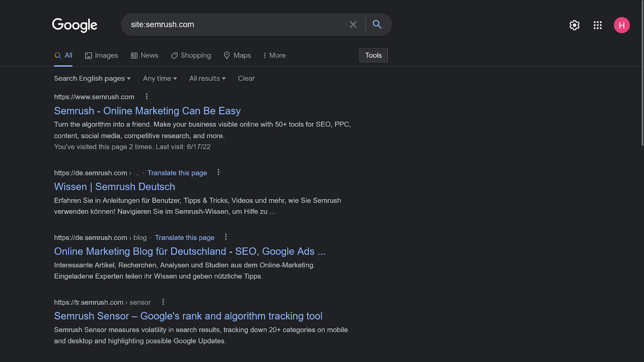Open options for the de.semrush.com blog result
This screenshot has width=644, height=362.
pos(226,237)
